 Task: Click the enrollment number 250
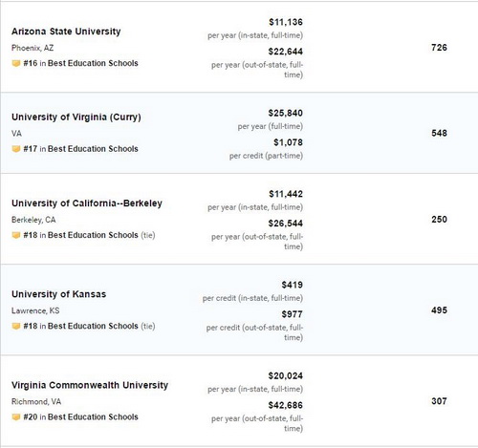[x=439, y=220]
